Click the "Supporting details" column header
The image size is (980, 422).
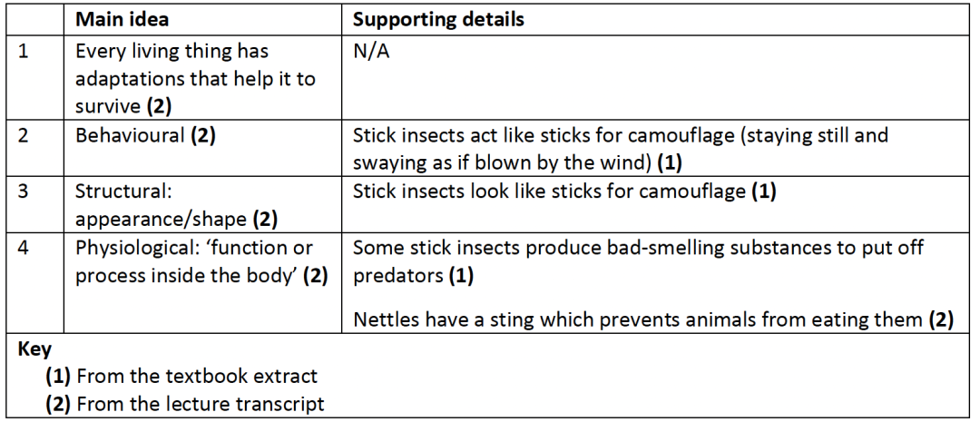[437, 20]
